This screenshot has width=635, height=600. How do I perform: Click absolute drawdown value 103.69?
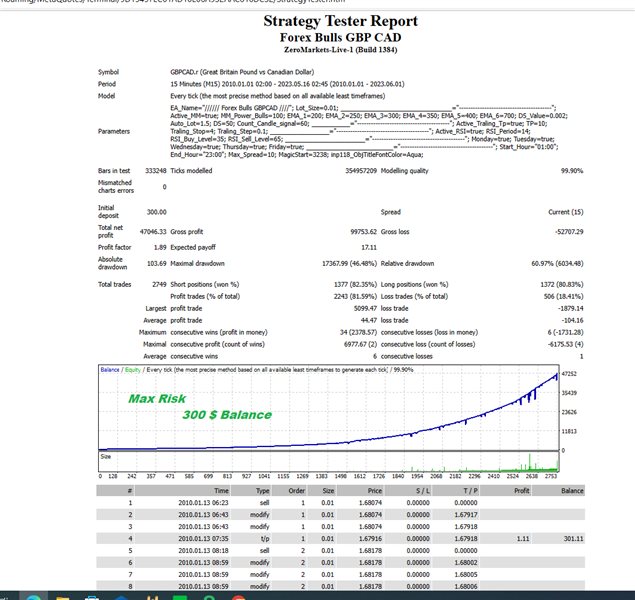pos(156,264)
